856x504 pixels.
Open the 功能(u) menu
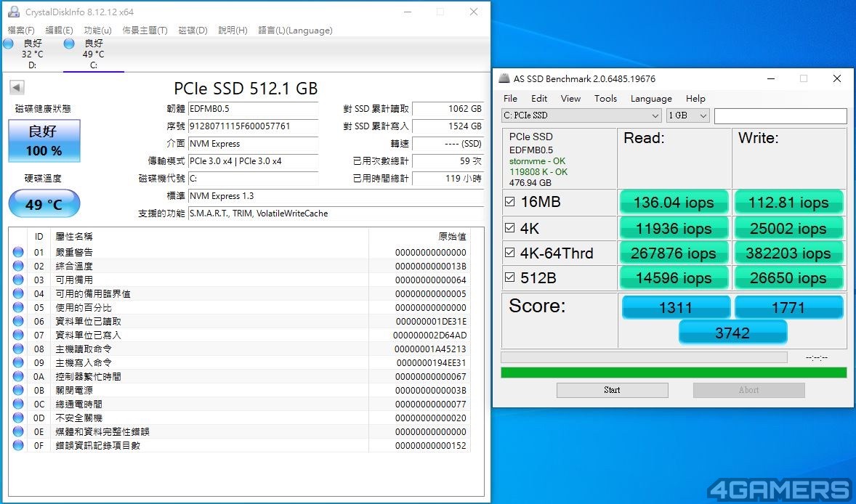(x=97, y=31)
